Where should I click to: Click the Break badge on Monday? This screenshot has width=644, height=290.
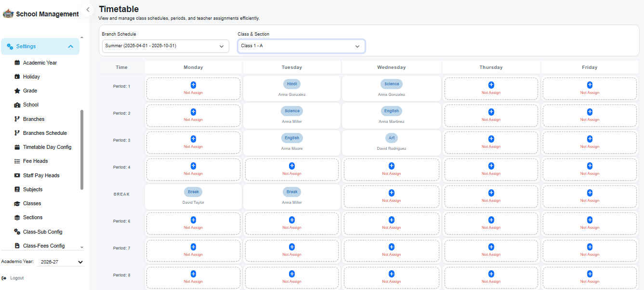[193, 192]
